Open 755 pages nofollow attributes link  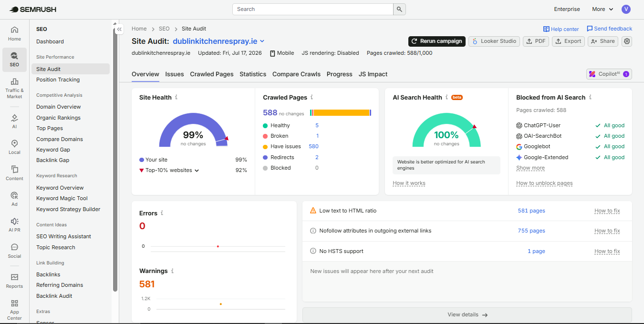click(x=531, y=231)
